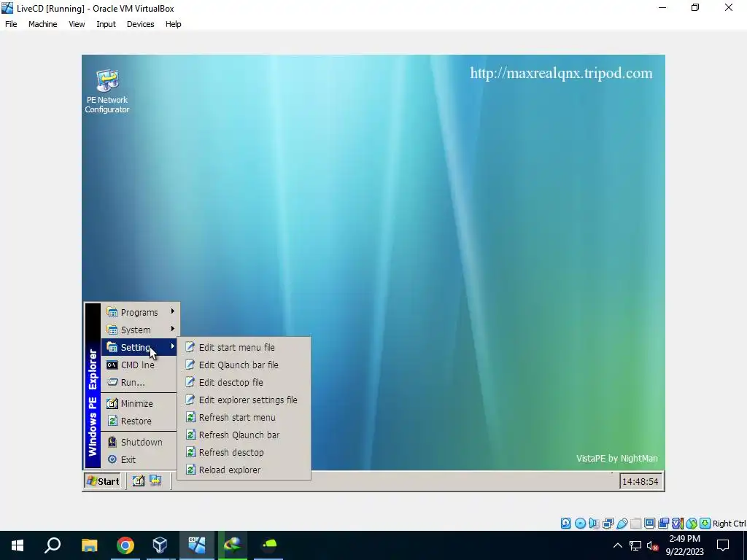Image resolution: width=747 pixels, height=560 pixels.
Task: Select Edit start menu file
Action: (x=244, y=348)
